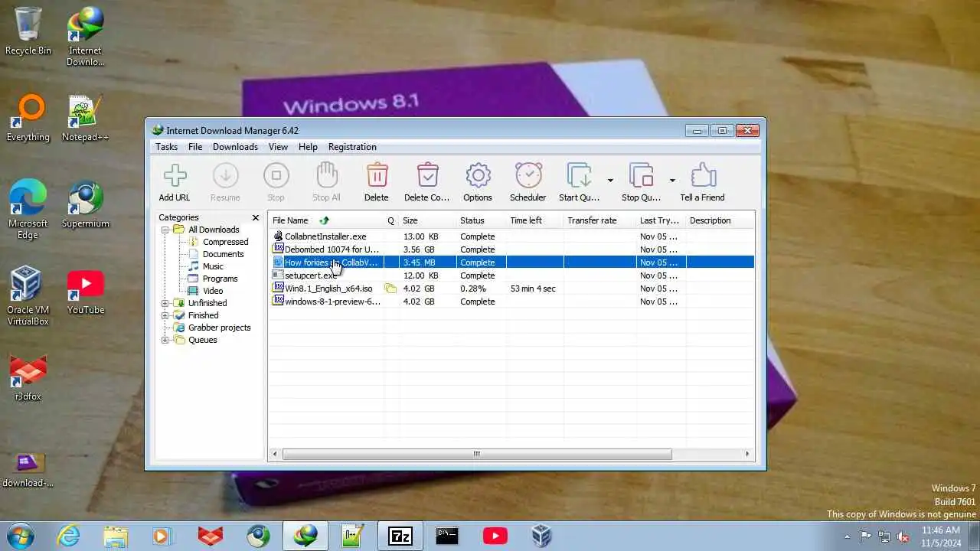Screen dimensions: 980x551
Task: Open the Downloads menu
Action: click(235, 147)
